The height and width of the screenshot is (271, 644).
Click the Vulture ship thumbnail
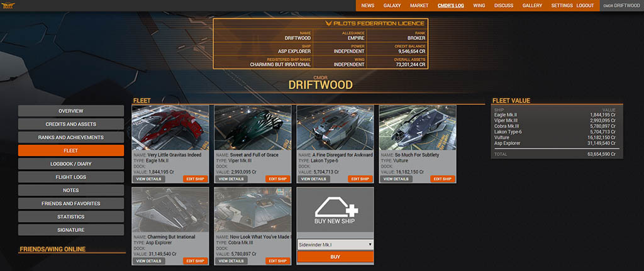(x=418, y=128)
